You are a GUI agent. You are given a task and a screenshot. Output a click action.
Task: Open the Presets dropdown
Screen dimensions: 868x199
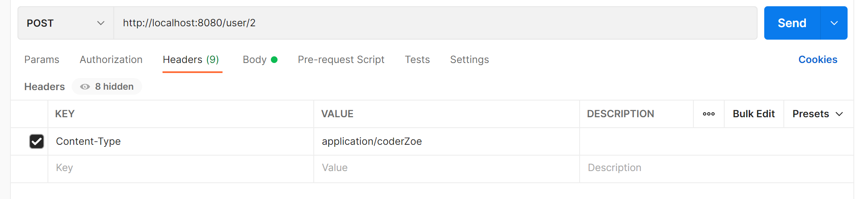click(x=818, y=114)
